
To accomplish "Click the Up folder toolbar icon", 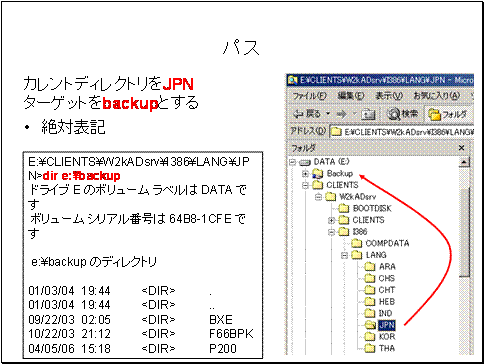I will [x=370, y=115].
